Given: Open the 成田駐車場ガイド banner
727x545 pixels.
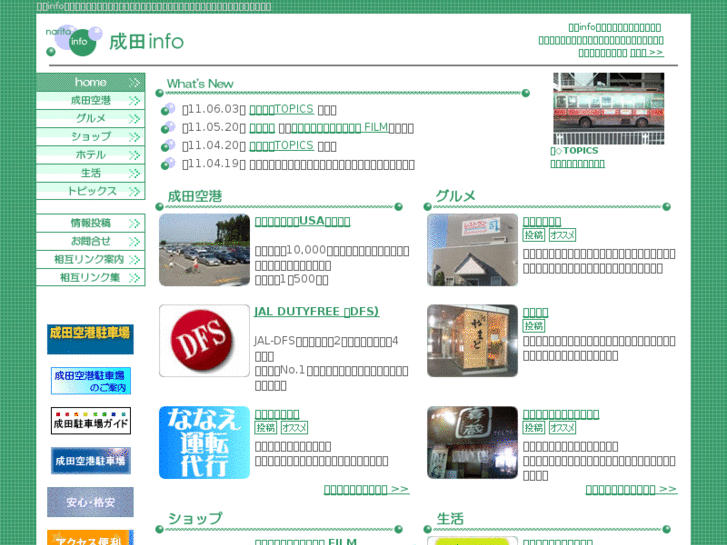Looking at the screenshot, I should pos(91,421).
